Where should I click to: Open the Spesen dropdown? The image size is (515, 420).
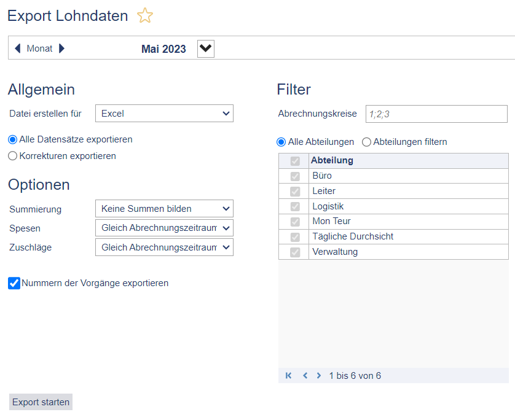[x=164, y=228]
